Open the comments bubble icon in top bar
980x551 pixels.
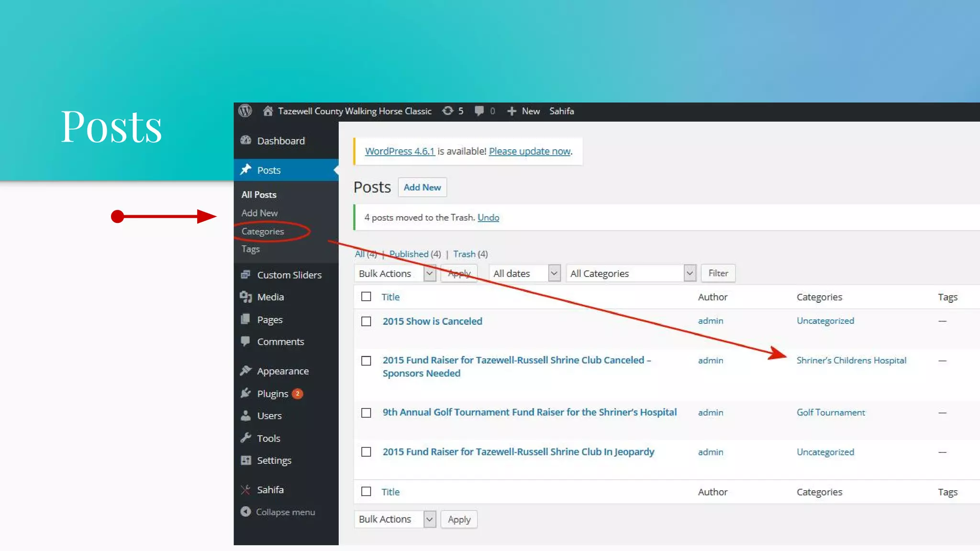[479, 111]
